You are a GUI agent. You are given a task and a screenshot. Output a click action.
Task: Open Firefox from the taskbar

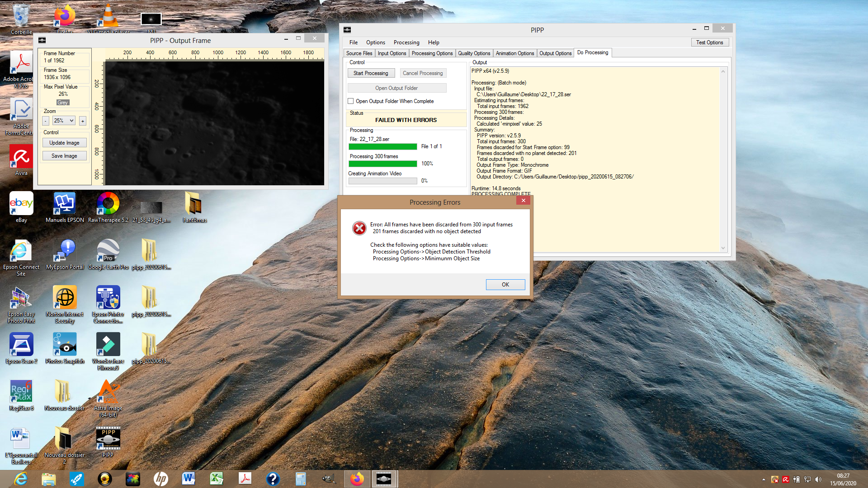[x=357, y=479]
